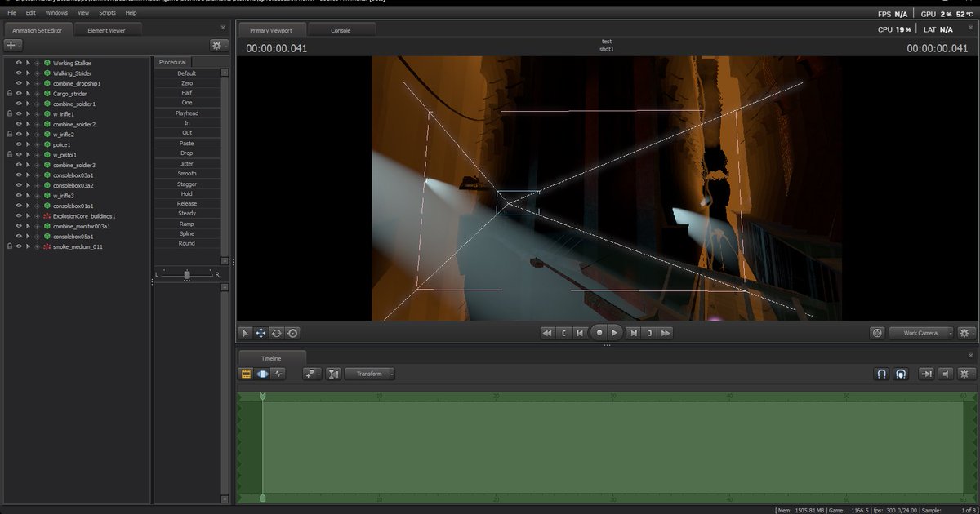
Task: Switch to the Motion Editor mode icon
Action: 262,374
